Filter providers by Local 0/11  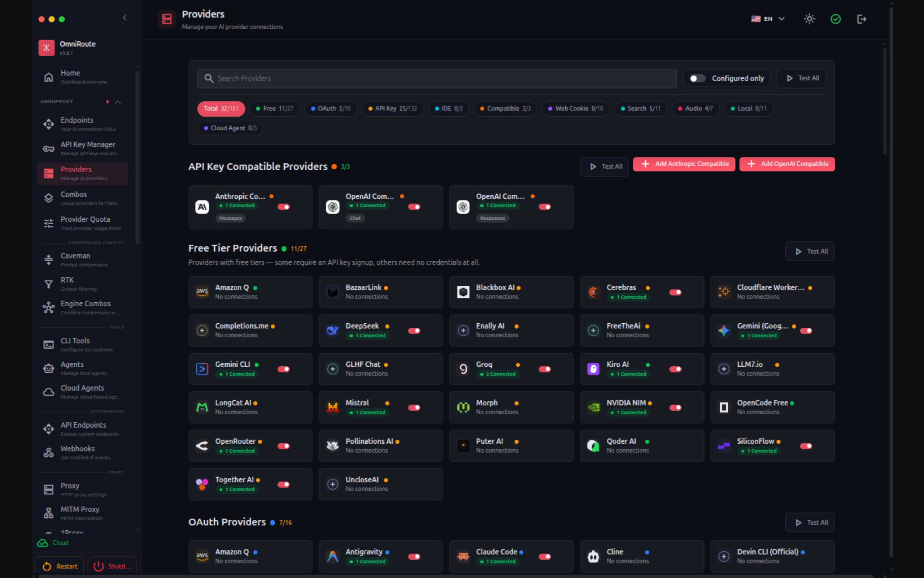click(748, 109)
